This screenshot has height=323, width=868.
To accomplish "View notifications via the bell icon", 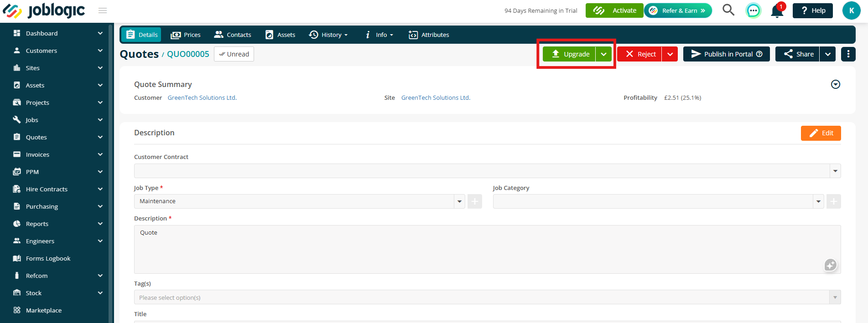I will click(777, 10).
